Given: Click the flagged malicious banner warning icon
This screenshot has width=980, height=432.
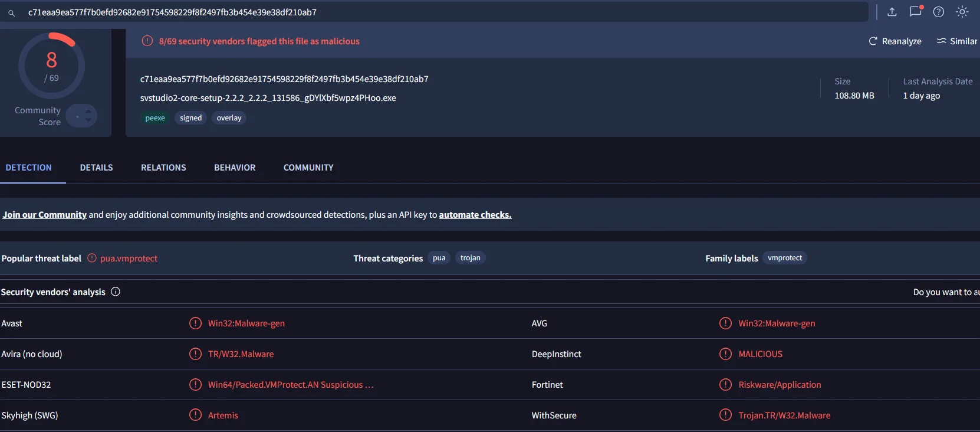Looking at the screenshot, I should point(147,41).
